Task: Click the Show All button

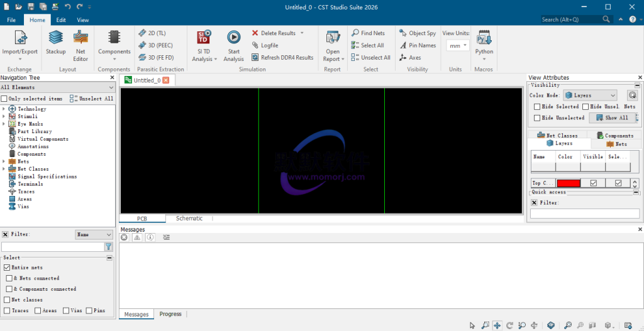Action: 611,117
